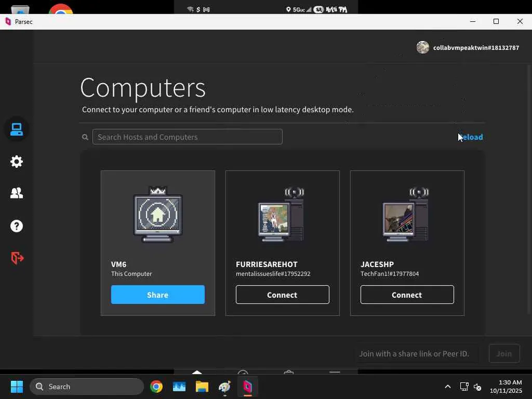532x399 pixels.
Task: Click the taskbar Search box
Action: 87,387
